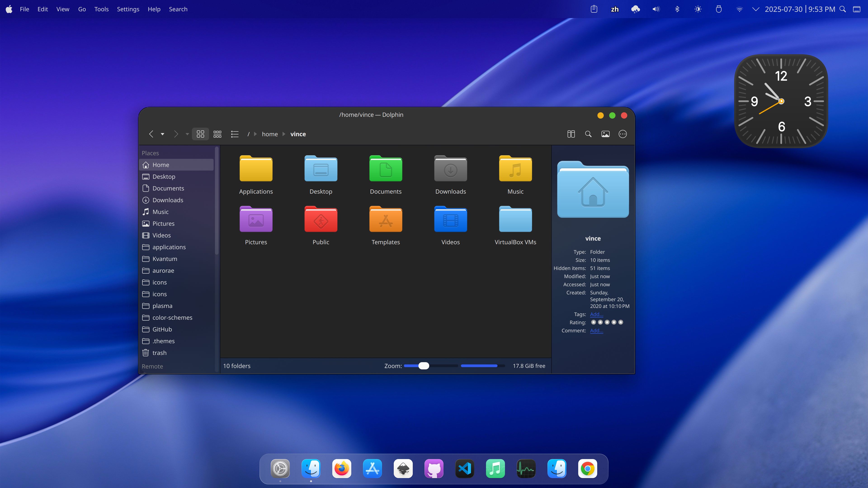Screen dimensions: 868x488
Task: Open the split view panel
Action: click(571, 134)
